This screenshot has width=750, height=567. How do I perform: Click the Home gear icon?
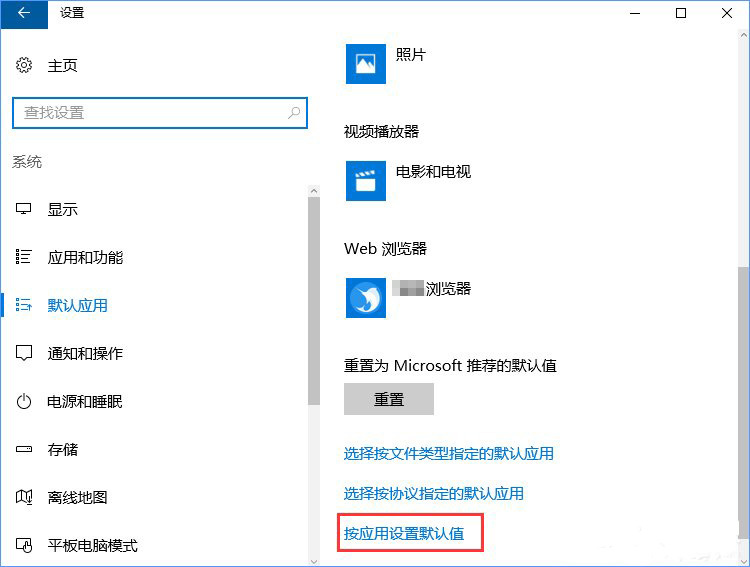pyautogui.click(x=25, y=66)
